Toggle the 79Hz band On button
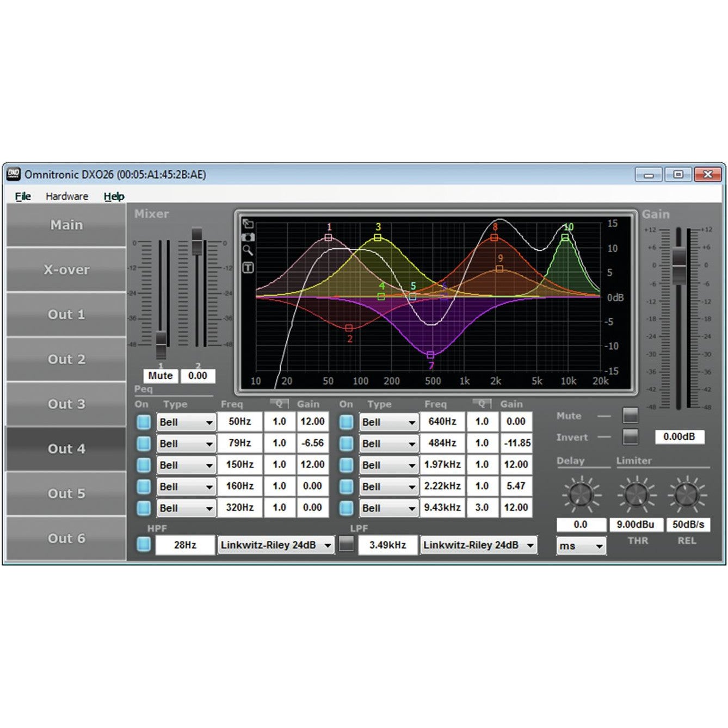The image size is (728, 728). 144,443
